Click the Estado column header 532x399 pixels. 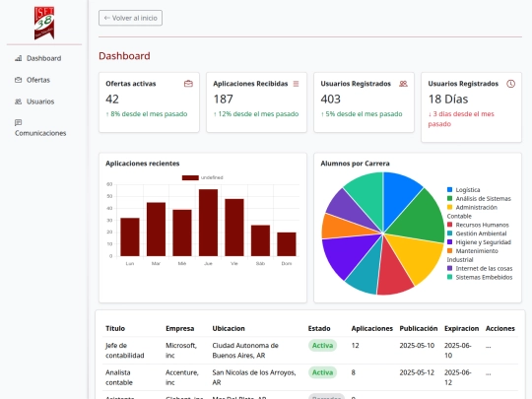click(x=319, y=328)
